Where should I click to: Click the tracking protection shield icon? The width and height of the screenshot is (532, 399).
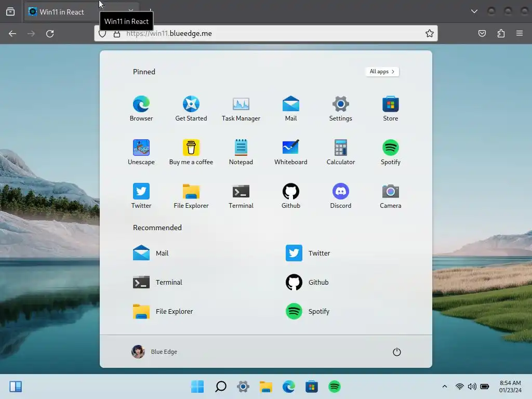[102, 34]
